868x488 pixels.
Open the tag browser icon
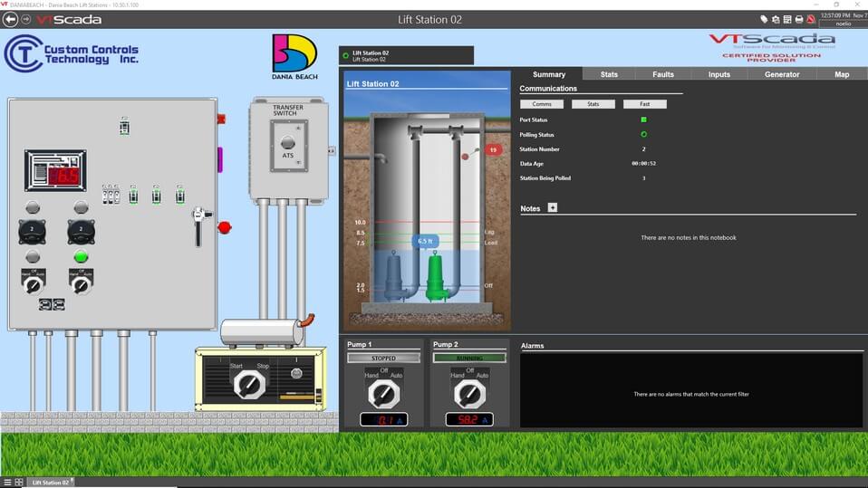click(x=764, y=19)
